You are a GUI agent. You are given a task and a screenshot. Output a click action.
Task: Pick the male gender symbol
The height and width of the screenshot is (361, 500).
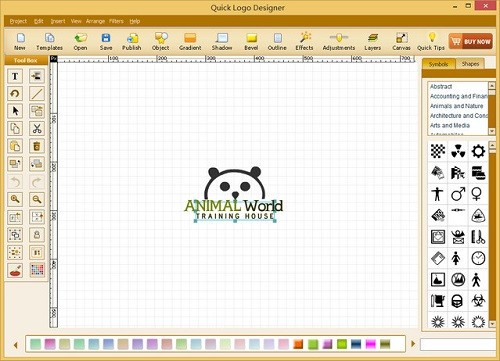click(x=458, y=194)
